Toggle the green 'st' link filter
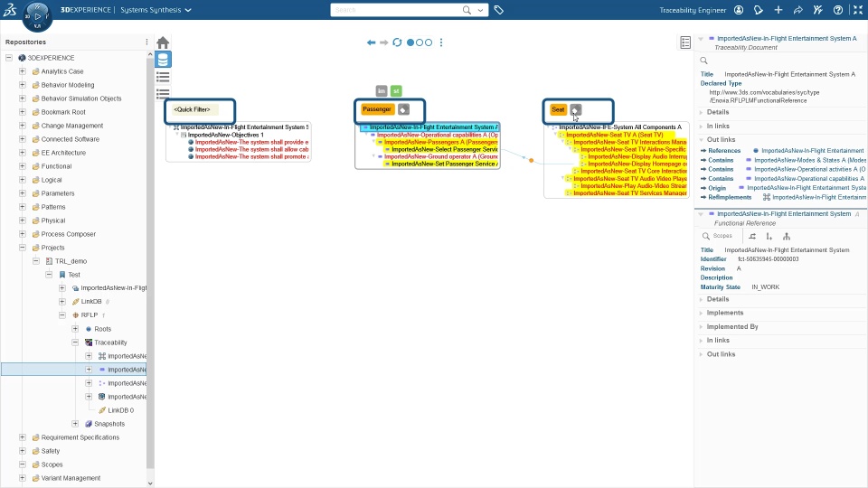868x488 pixels. click(396, 90)
